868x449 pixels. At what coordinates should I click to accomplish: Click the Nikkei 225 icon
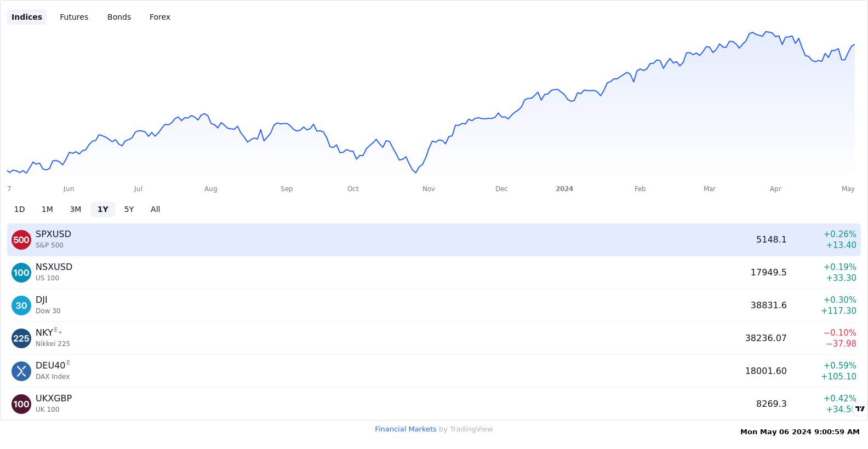pos(21,338)
